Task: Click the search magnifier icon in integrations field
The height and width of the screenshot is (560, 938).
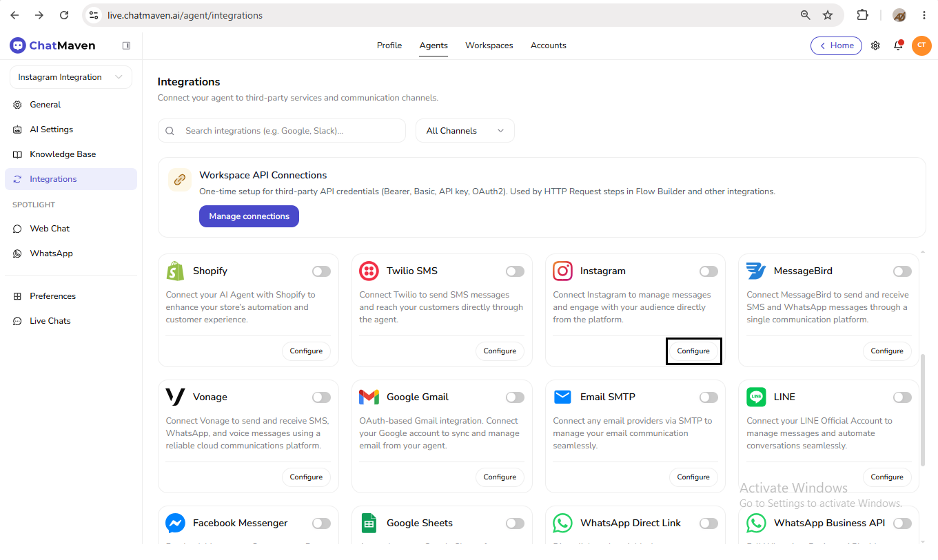Action: (170, 131)
